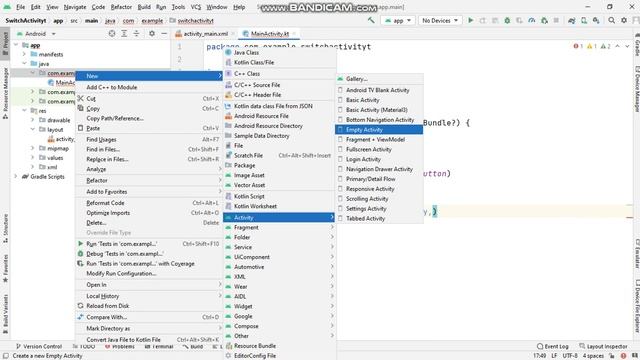Choose Gallery... in Activity submenu
The width and height of the screenshot is (640, 360).
(x=379, y=79)
